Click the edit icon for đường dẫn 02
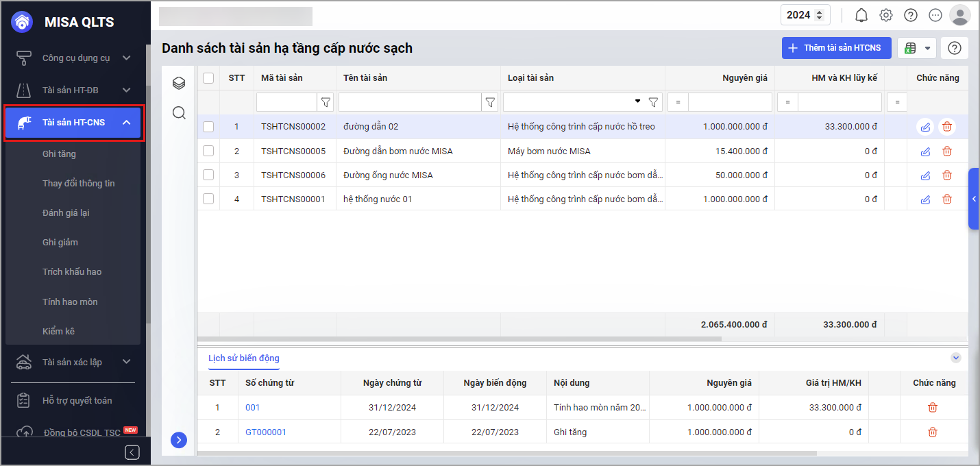Image resolution: width=980 pixels, height=466 pixels. coord(925,127)
